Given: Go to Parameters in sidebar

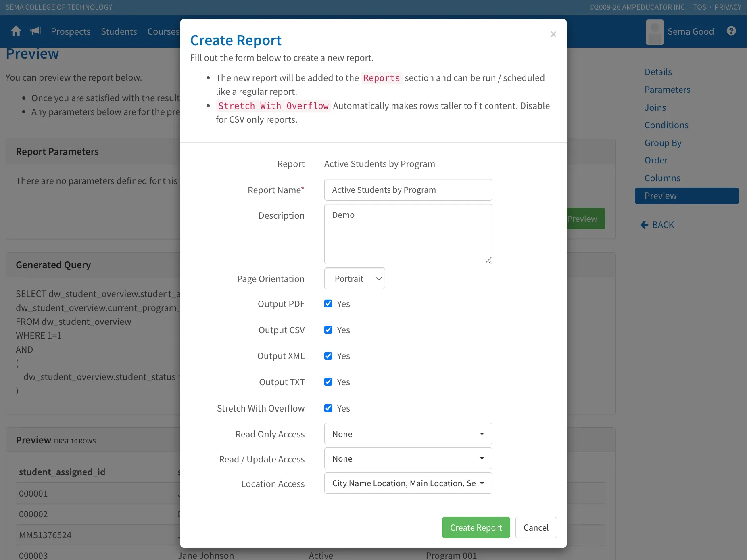Looking at the screenshot, I should point(667,90).
